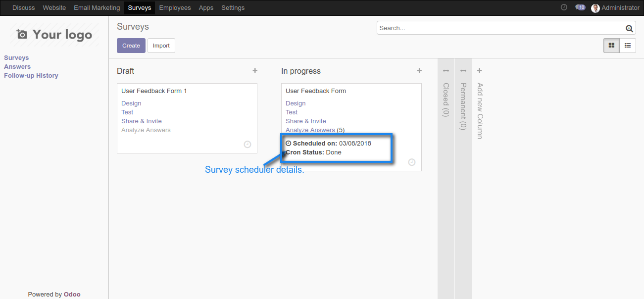Click the Surveys breadcrumb heading
The image size is (644, 299).
tap(133, 27)
